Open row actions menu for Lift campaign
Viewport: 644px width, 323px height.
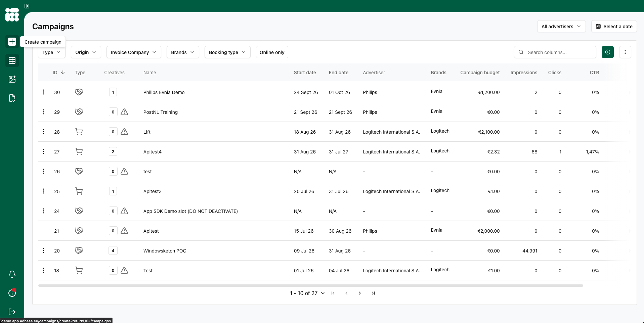[x=43, y=132]
